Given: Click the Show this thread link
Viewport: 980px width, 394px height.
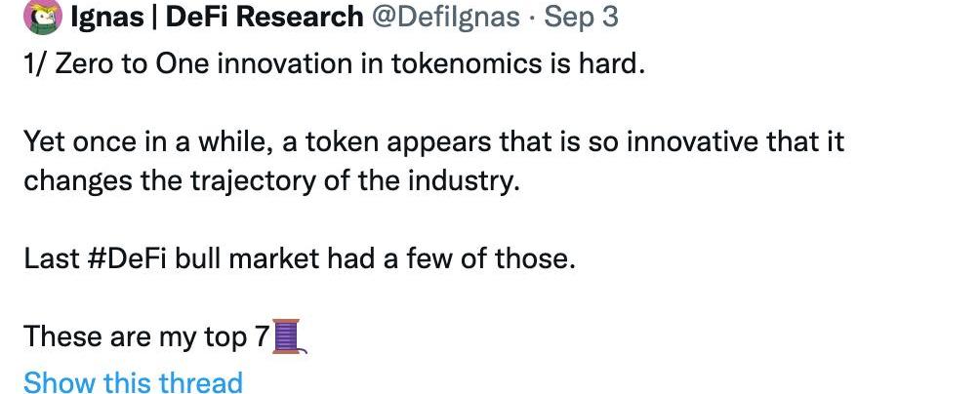Looking at the screenshot, I should (133, 381).
